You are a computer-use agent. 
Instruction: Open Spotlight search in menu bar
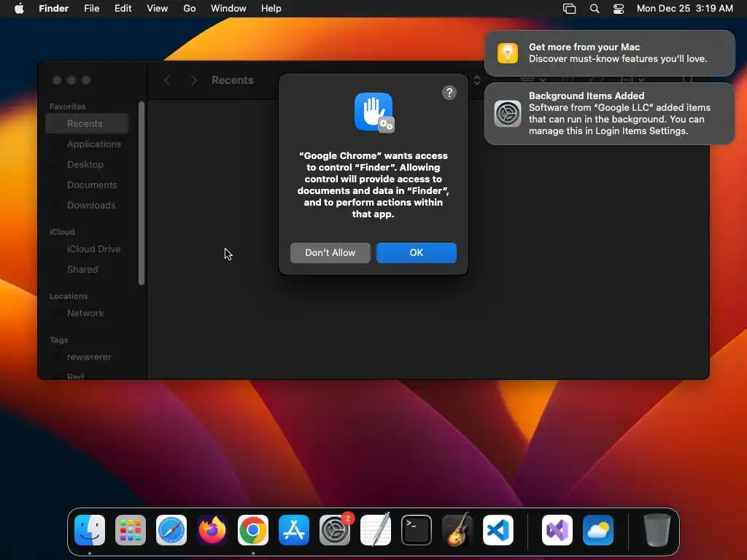[x=595, y=9]
